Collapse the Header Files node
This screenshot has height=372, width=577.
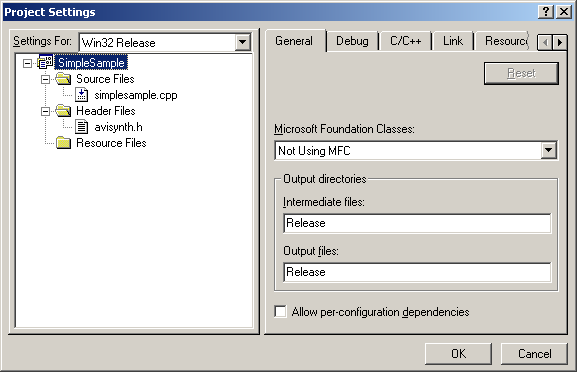pyautogui.click(x=45, y=111)
